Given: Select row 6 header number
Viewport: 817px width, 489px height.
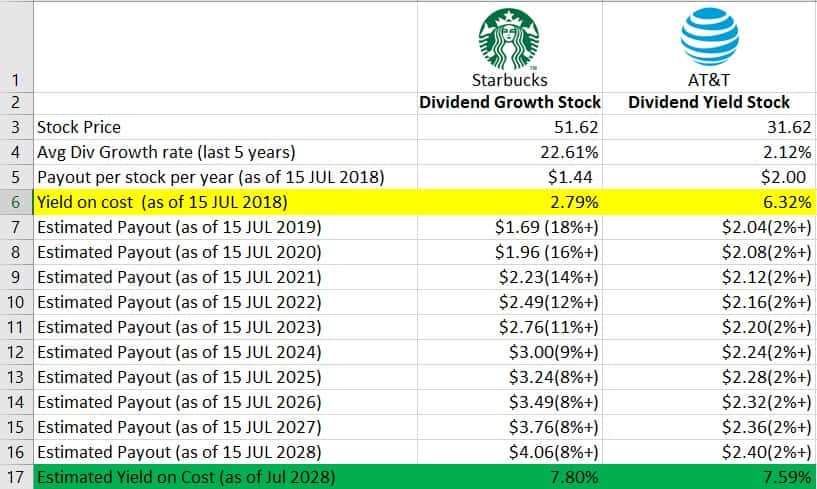Looking at the screenshot, I should (x=16, y=203).
